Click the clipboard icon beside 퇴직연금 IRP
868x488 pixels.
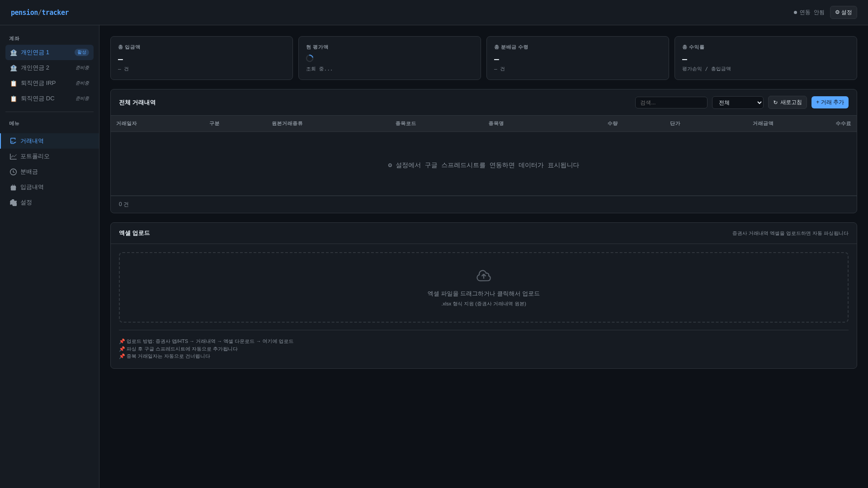(14, 83)
